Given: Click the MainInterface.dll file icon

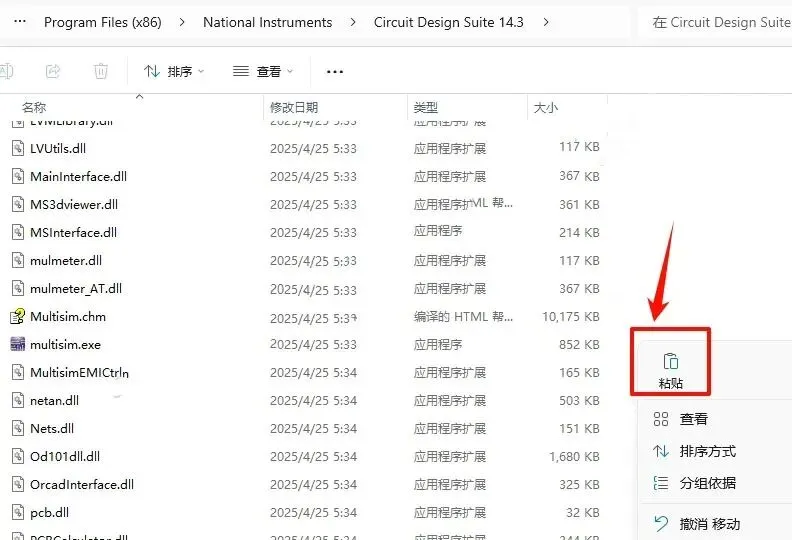Looking at the screenshot, I should [x=18, y=176].
